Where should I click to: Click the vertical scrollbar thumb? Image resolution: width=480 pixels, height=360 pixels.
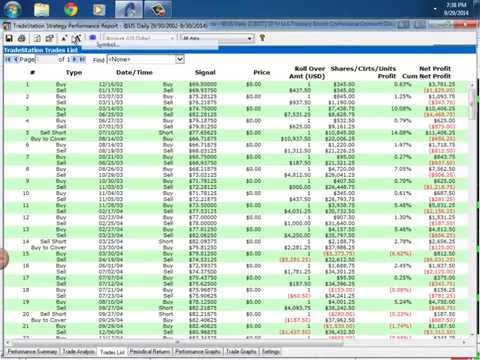tap(472, 105)
